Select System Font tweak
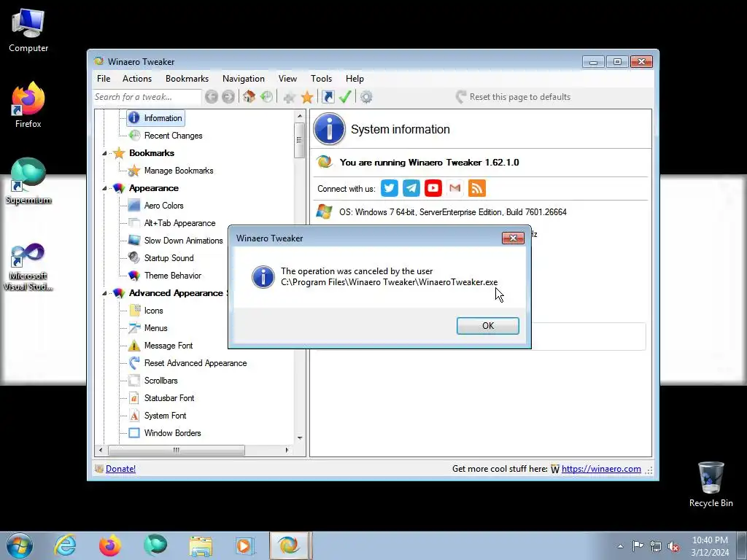This screenshot has height=560, width=747. click(x=165, y=416)
